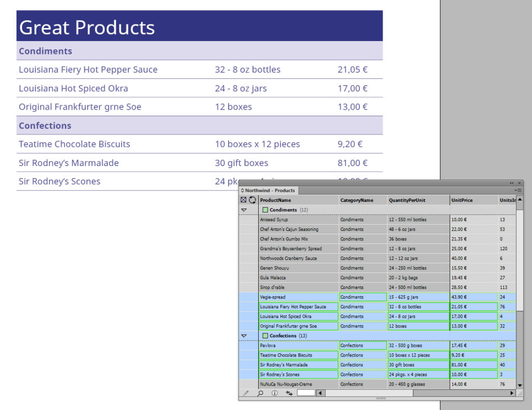
Task: Select the Gula Malacca row
Action: pyautogui.click(x=377, y=278)
